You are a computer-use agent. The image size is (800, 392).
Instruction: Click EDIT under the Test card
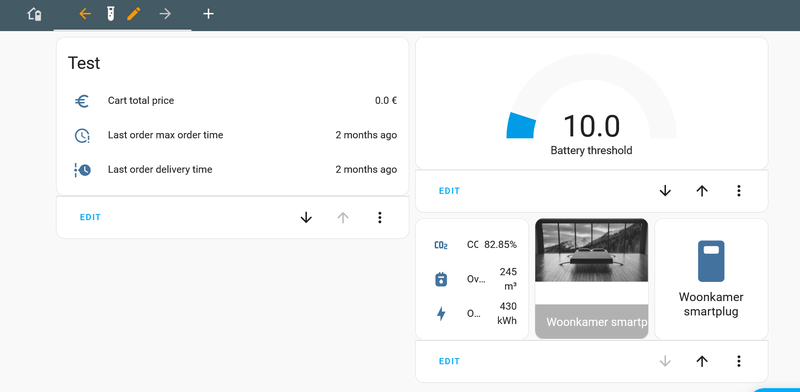pyautogui.click(x=90, y=217)
